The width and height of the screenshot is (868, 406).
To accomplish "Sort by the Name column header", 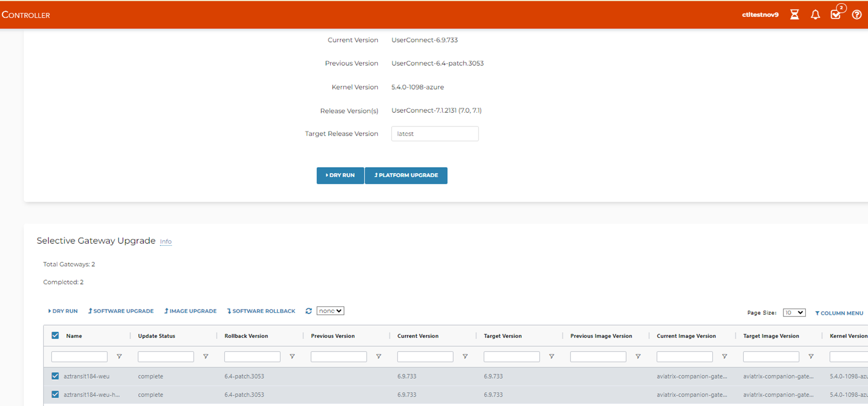I will pos(74,336).
